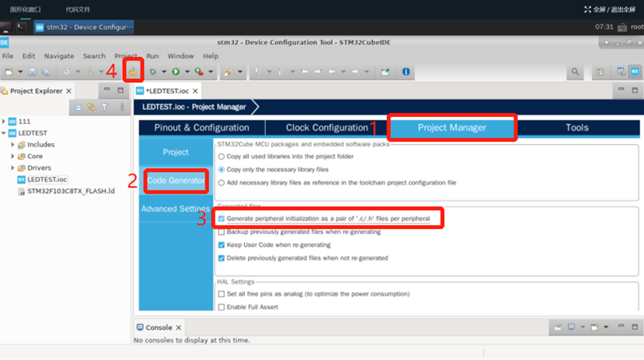Click the Open Perspective icon
Screen dimensions: 644x360
(x=601, y=72)
